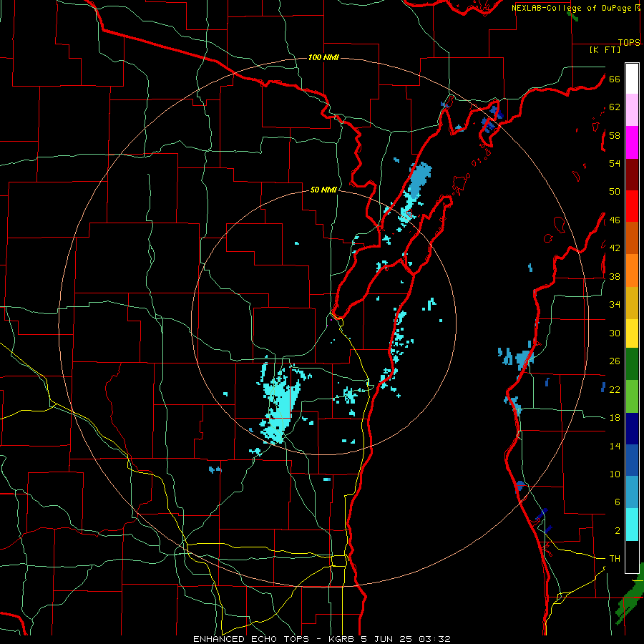The height and width of the screenshot is (644, 644).
Task: Click the light pink legend color block
Action: tap(632, 109)
